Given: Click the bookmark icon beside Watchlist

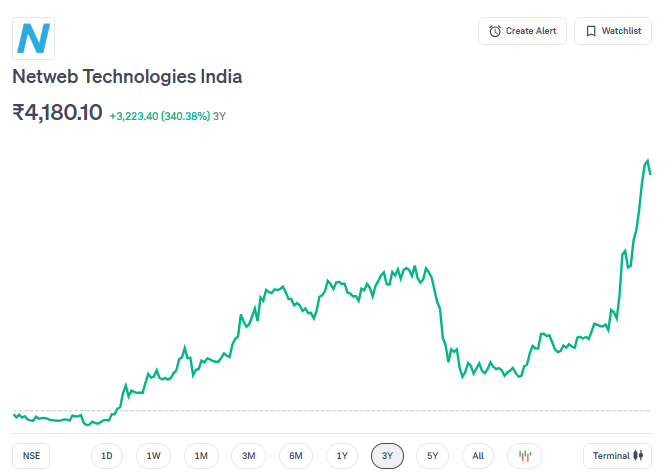Looking at the screenshot, I should [x=591, y=31].
